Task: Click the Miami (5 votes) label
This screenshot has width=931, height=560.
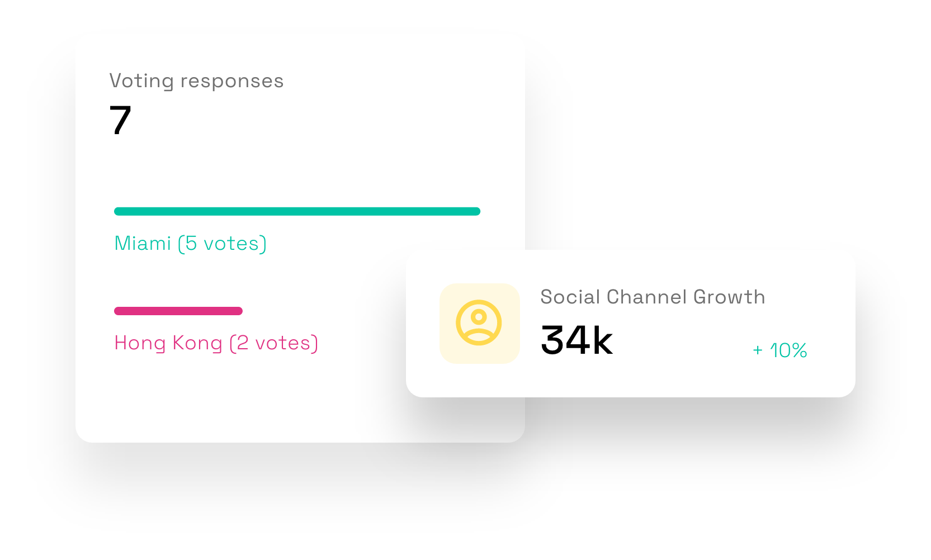Action: point(191,244)
